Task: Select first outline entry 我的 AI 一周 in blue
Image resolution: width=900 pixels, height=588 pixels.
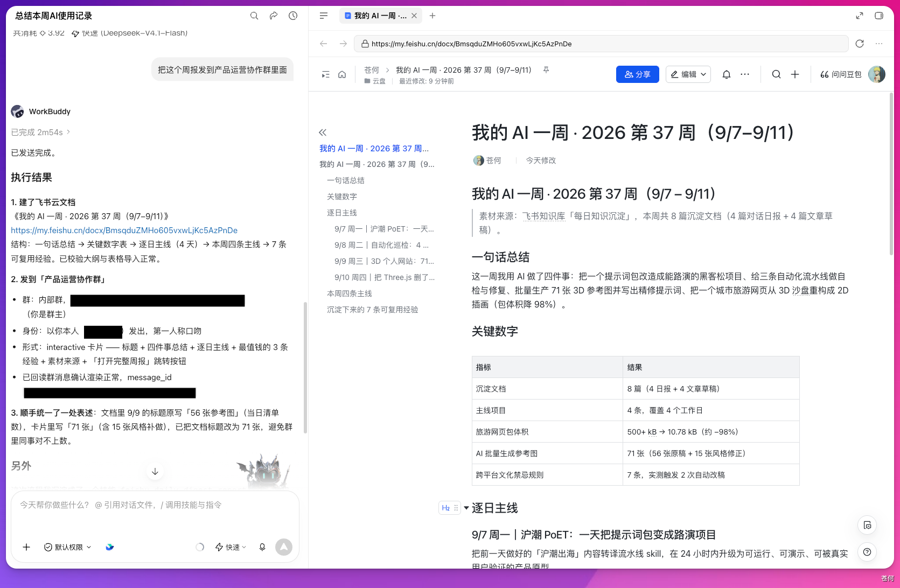Action: (374, 149)
